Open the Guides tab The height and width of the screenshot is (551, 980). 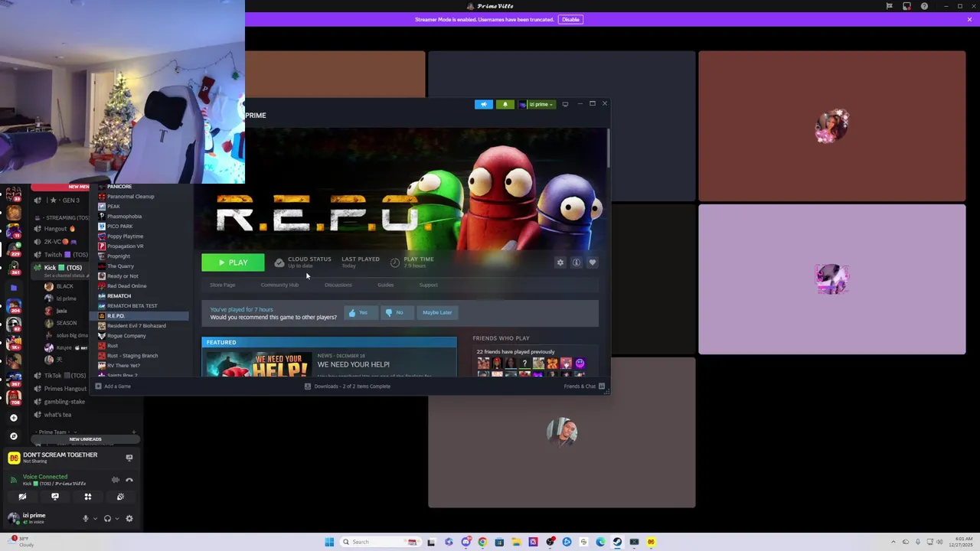click(385, 285)
